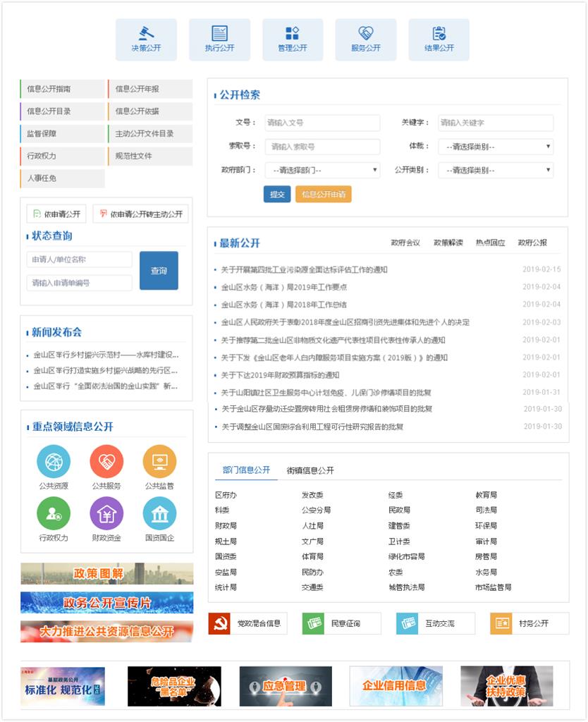This screenshot has width=588, height=722.
Task: Open the 企业信用信息 banner thumbnail
Action: (396, 686)
